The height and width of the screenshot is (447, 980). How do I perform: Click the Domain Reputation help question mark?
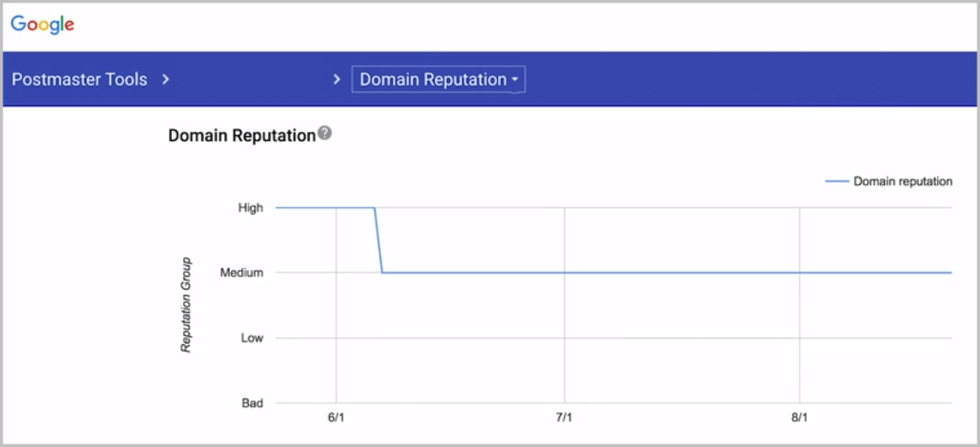324,131
